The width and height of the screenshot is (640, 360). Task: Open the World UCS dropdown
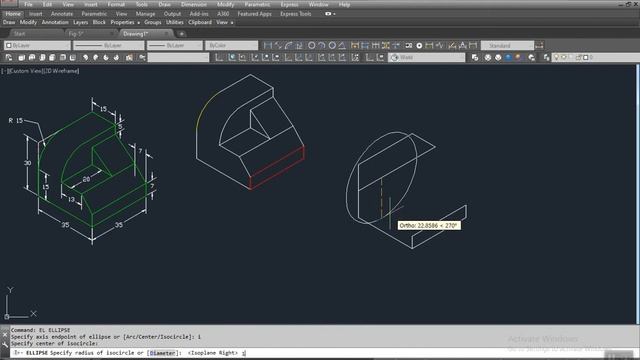427,58
